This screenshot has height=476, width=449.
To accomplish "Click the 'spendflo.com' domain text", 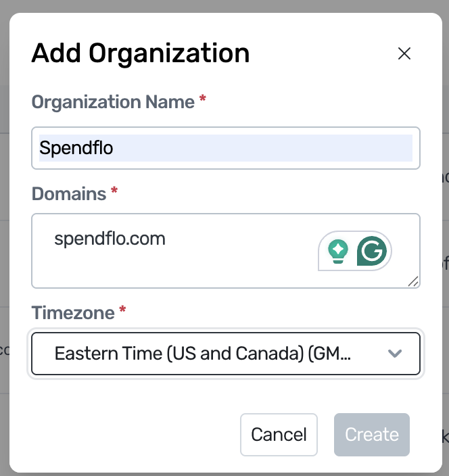I will point(110,239).
